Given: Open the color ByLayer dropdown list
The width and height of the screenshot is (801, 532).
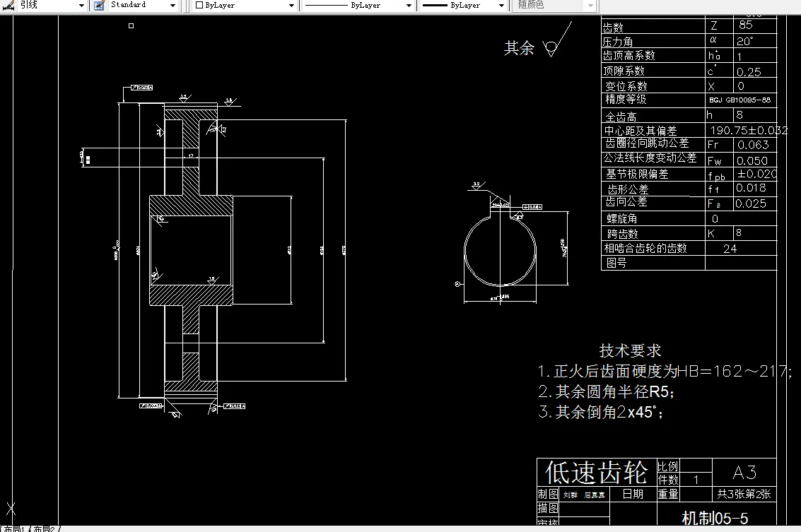Looking at the screenshot, I should [x=293, y=6].
